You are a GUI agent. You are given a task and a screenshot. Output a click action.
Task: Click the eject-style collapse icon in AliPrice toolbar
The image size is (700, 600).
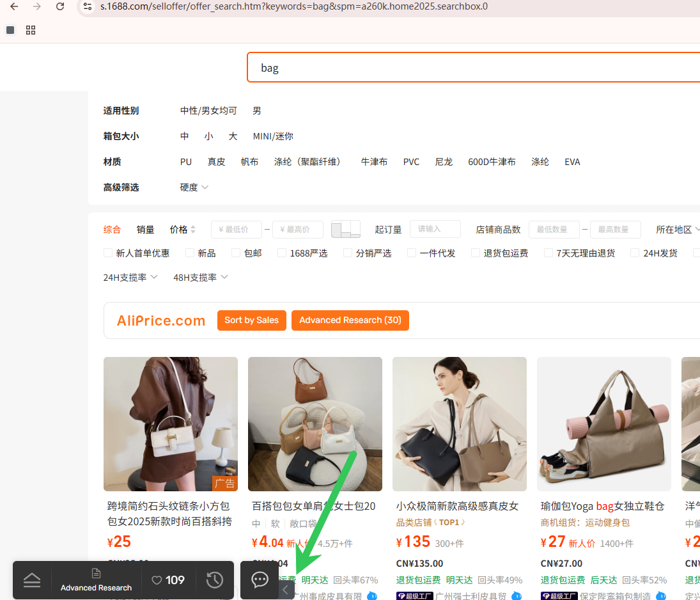point(32,580)
